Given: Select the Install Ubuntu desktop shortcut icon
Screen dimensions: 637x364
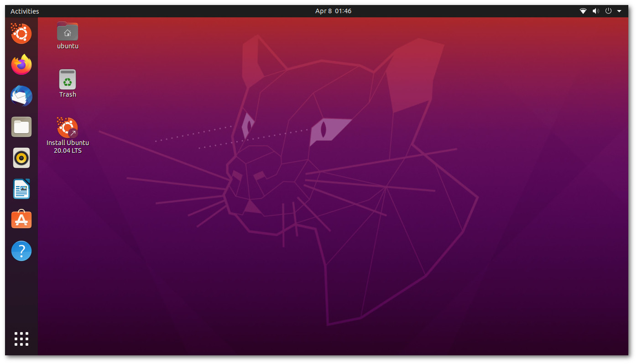Looking at the screenshot, I should point(68,128).
